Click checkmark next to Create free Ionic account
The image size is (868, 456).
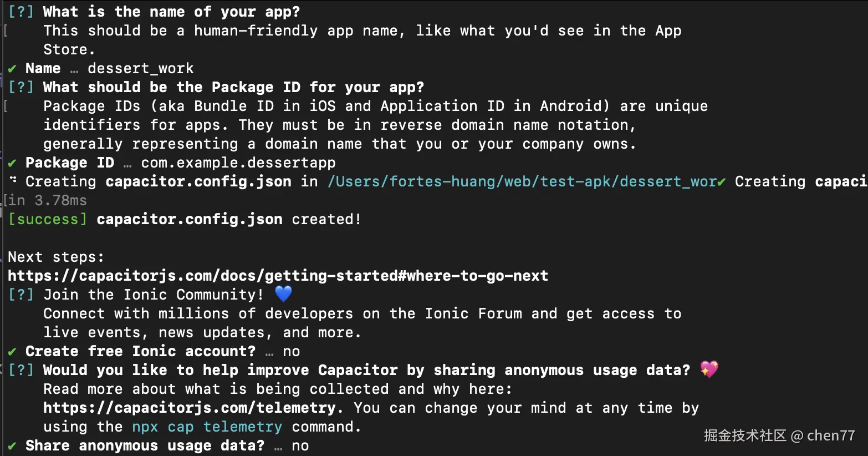12,352
